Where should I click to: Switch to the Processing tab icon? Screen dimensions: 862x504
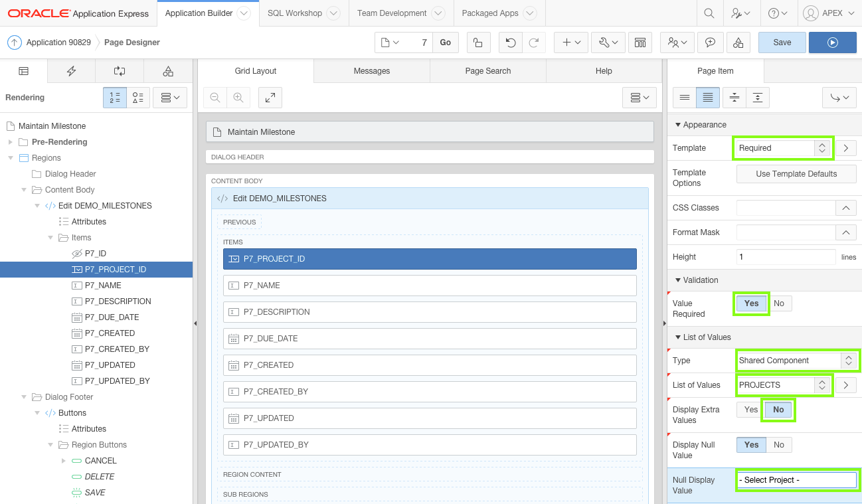[x=120, y=71]
